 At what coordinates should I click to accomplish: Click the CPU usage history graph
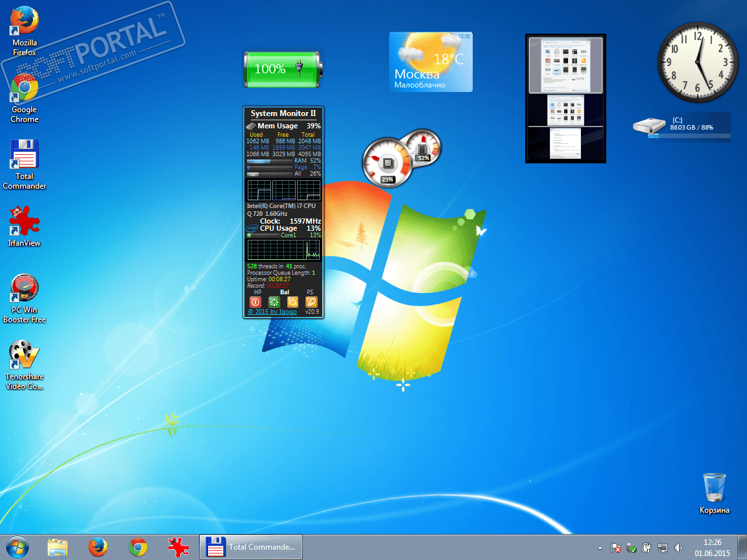coord(283,250)
